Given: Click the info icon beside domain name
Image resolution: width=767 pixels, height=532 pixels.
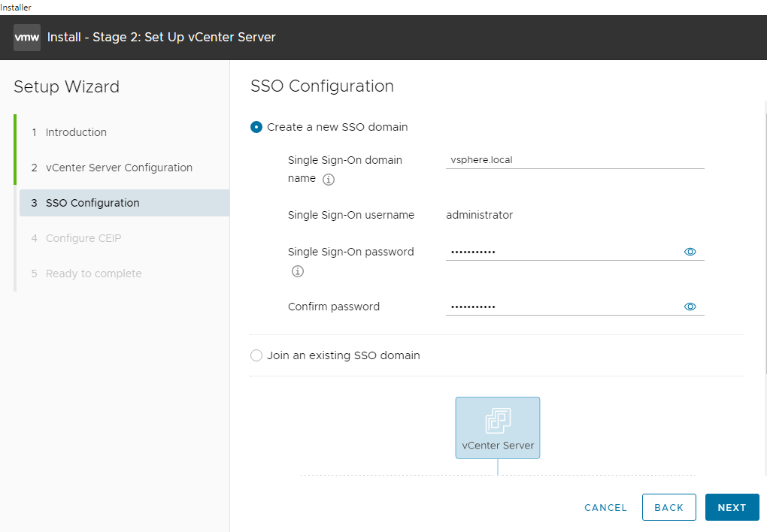Looking at the screenshot, I should (329, 180).
